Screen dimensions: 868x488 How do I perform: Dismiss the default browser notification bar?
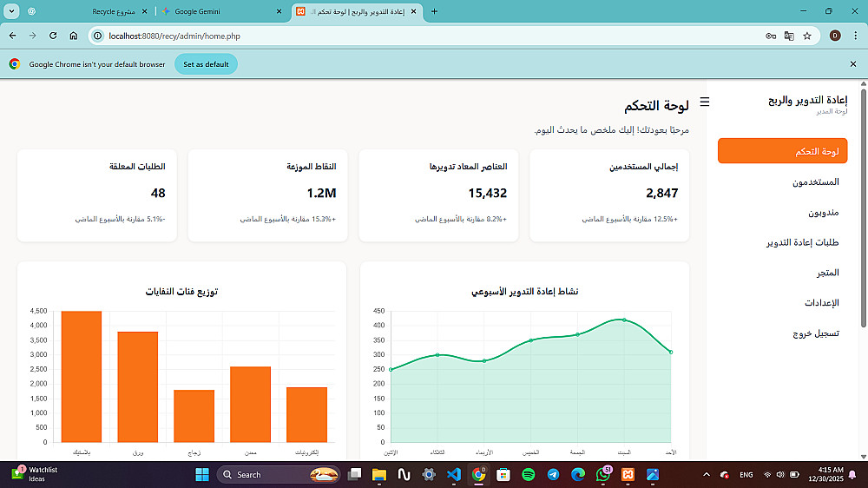click(853, 64)
